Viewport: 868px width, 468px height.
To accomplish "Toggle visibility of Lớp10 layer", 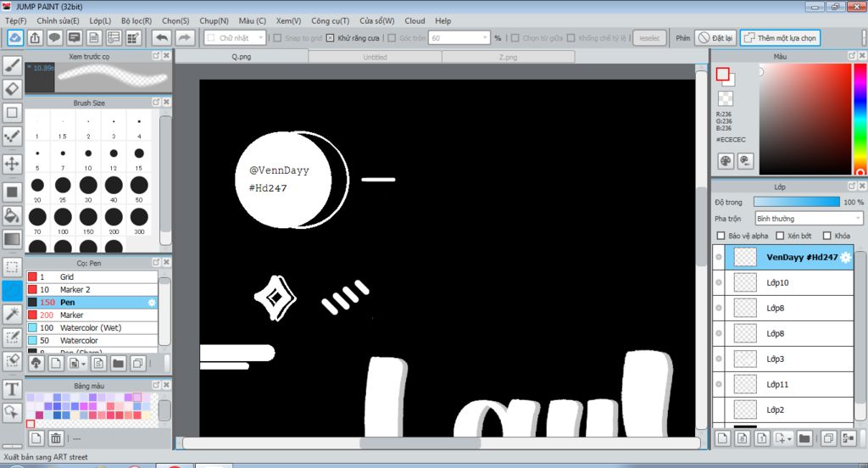I will 719,282.
